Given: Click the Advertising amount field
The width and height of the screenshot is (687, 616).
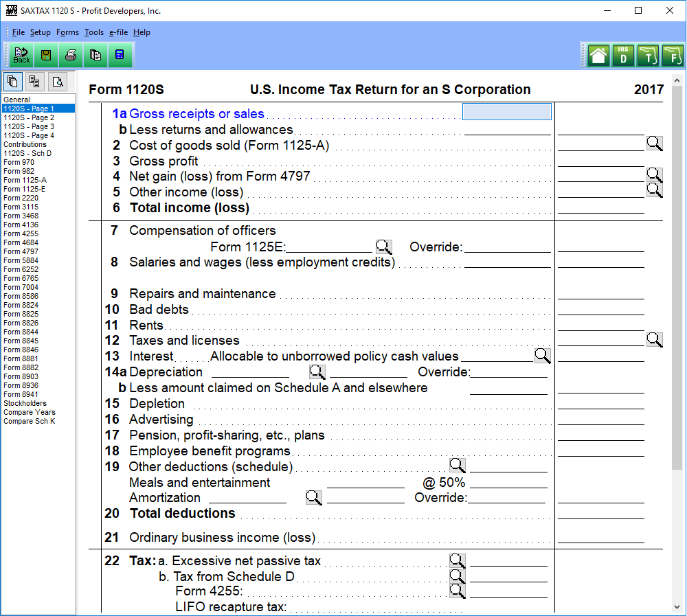Looking at the screenshot, I should [601, 419].
